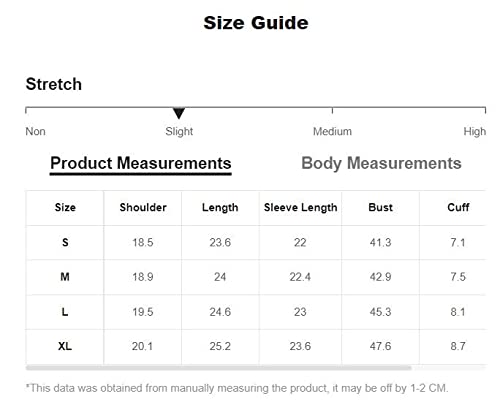
Task: Click the Slight stretch label
Action: tap(179, 131)
